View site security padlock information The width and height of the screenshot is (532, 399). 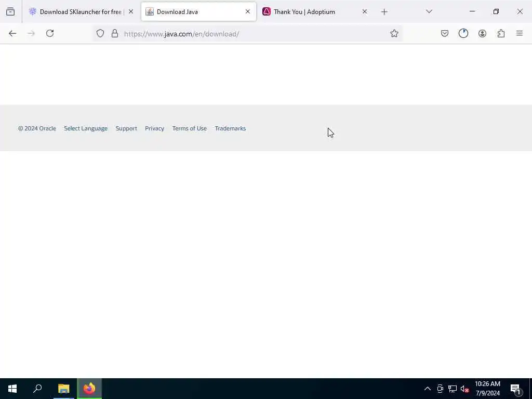click(115, 34)
